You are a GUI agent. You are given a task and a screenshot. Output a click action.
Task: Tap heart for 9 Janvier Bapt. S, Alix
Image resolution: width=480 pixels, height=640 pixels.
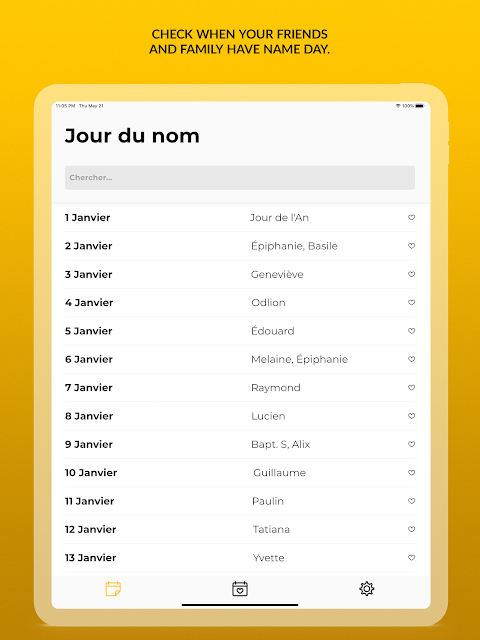[x=411, y=444]
